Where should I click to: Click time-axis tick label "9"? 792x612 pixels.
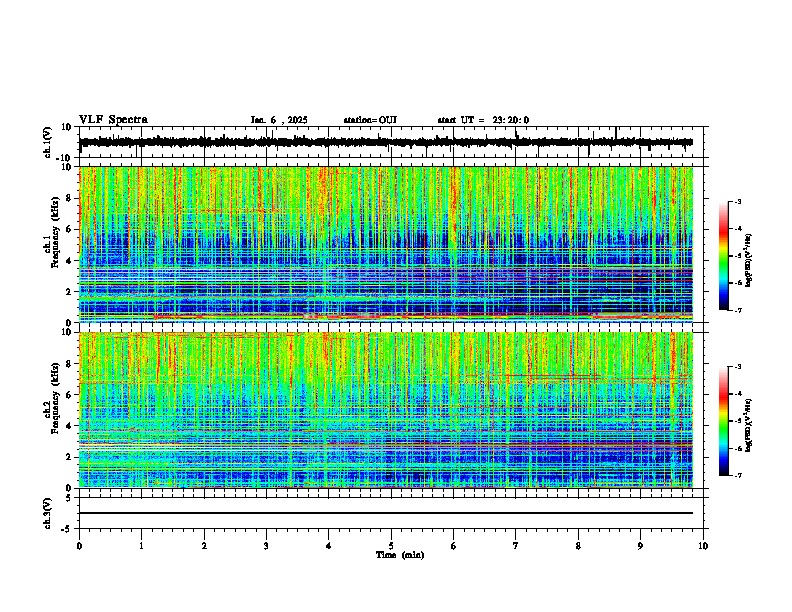point(640,546)
